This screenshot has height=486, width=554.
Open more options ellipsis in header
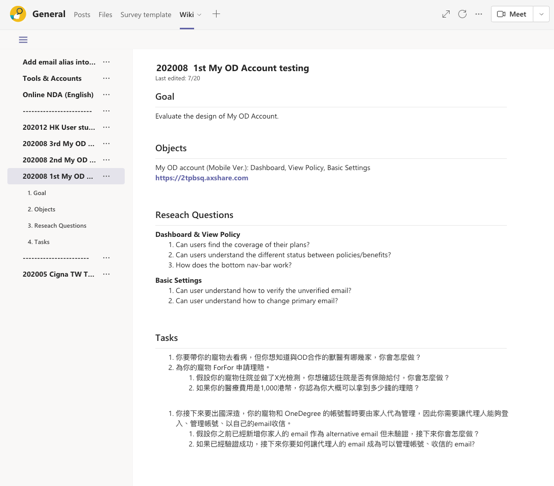[479, 14]
